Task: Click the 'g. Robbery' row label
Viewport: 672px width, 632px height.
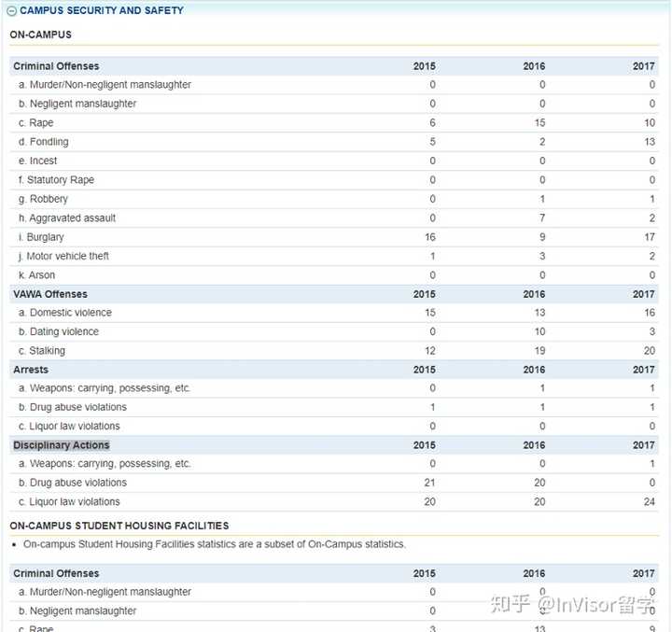Action: click(x=43, y=199)
